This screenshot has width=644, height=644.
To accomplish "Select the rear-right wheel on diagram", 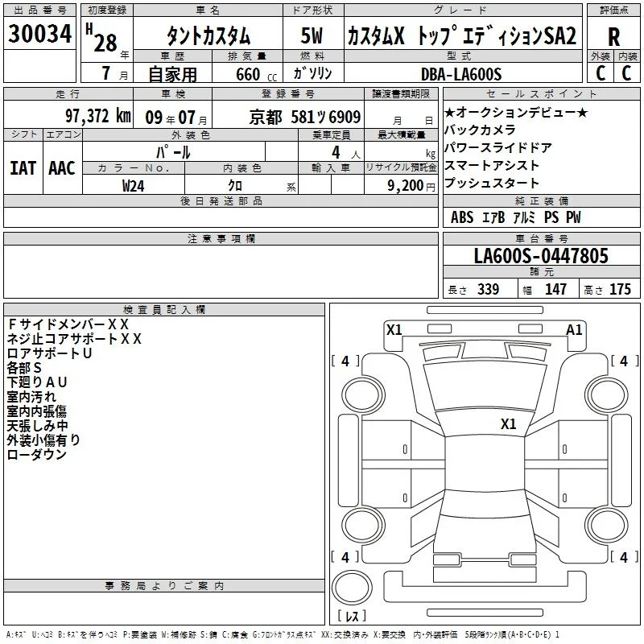I will pos(608,526).
